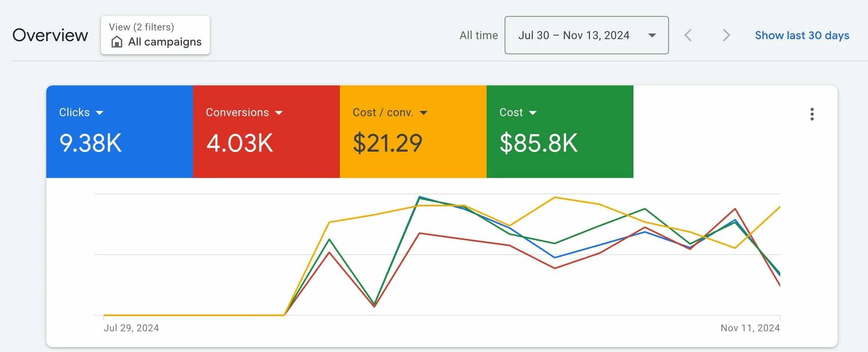Click the $85.8K cost value

(x=539, y=143)
